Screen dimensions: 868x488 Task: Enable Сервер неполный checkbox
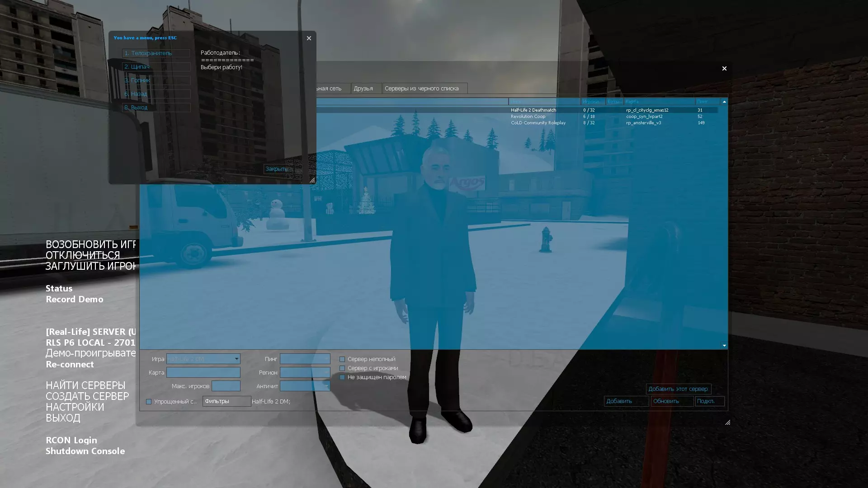(x=342, y=359)
